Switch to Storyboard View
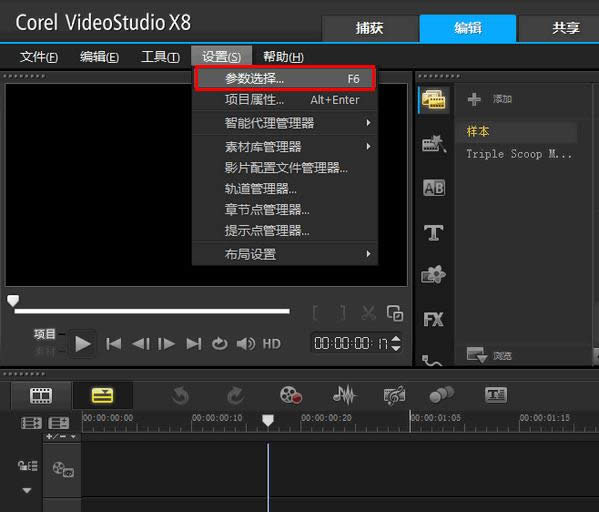Image resolution: width=599 pixels, height=512 pixels. 41,395
